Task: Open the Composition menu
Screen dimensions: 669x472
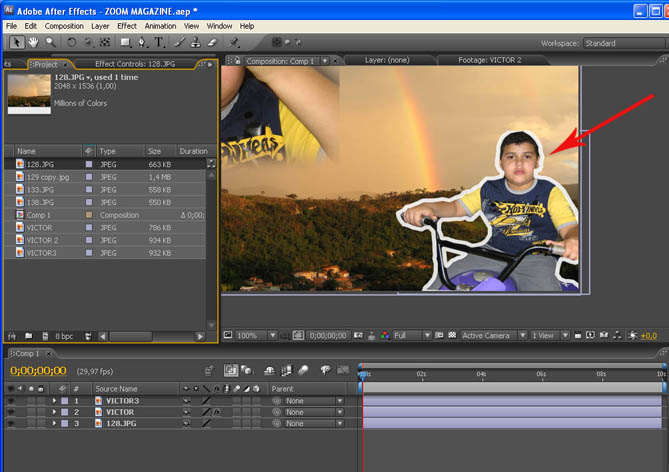Action: click(64, 25)
